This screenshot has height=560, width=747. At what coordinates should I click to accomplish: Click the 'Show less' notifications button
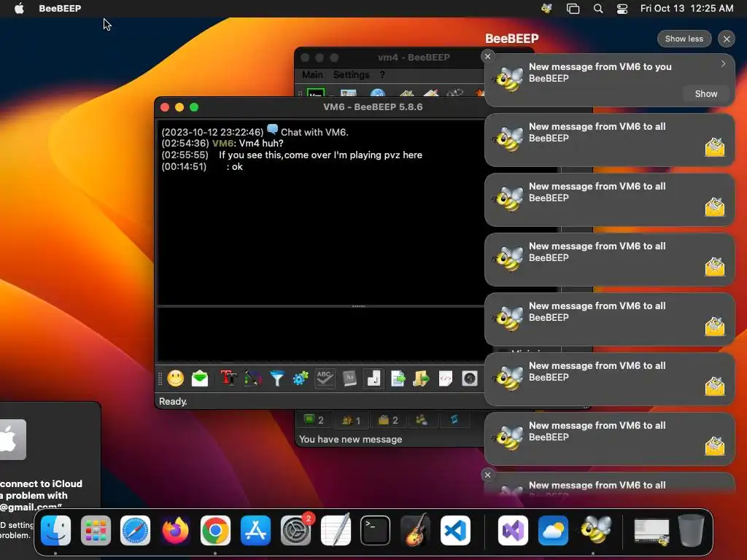point(684,39)
